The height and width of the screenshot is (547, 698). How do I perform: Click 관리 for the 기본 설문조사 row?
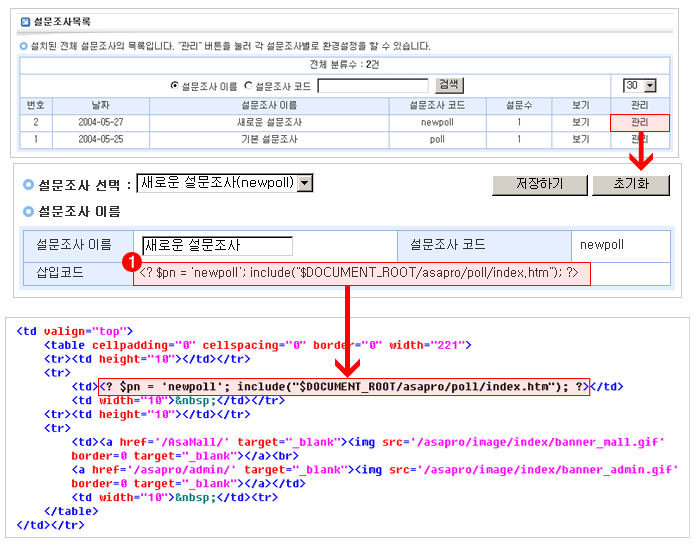639,140
